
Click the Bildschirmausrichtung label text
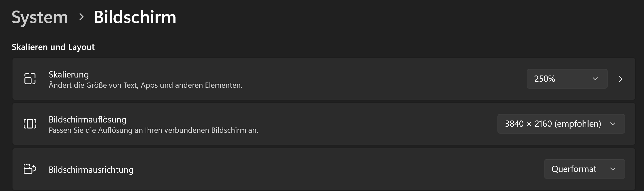point(91,170)
